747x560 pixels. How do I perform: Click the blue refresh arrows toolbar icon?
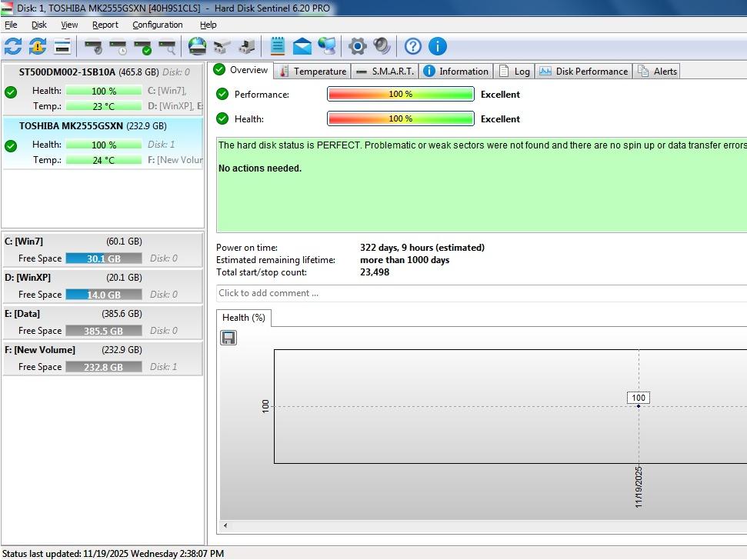[13, 46]
